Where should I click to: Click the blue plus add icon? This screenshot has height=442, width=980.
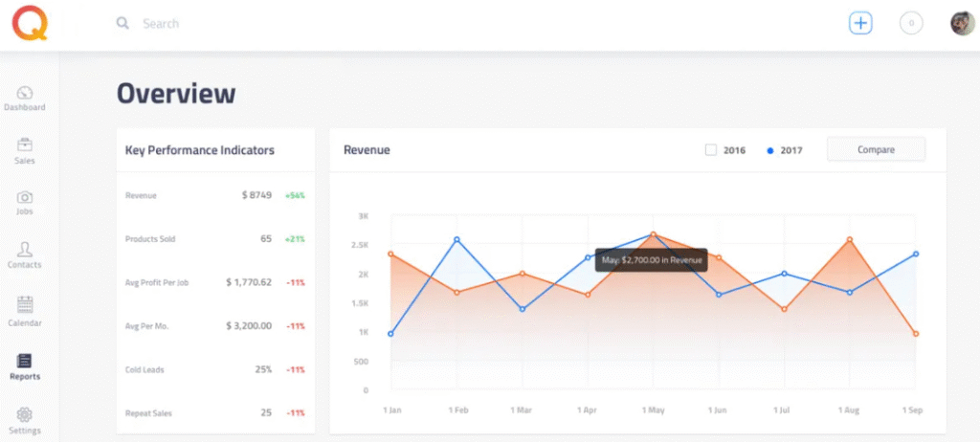860,24
